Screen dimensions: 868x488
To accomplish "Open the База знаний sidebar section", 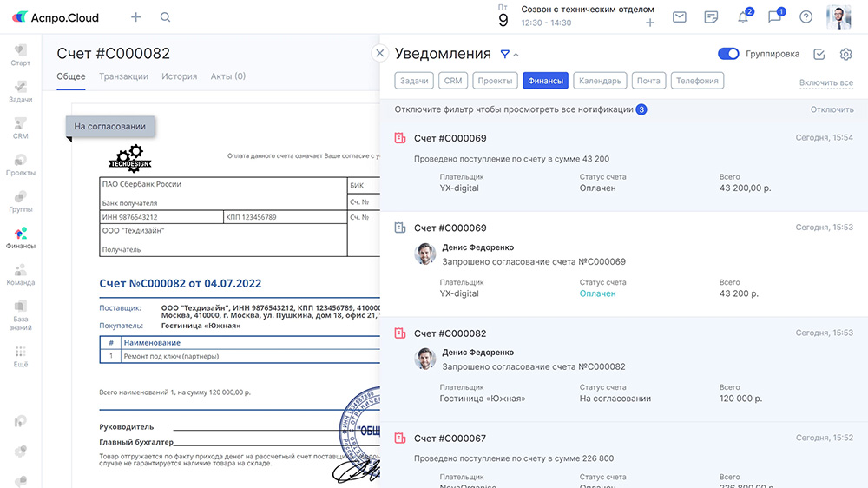I will point(21,315).
